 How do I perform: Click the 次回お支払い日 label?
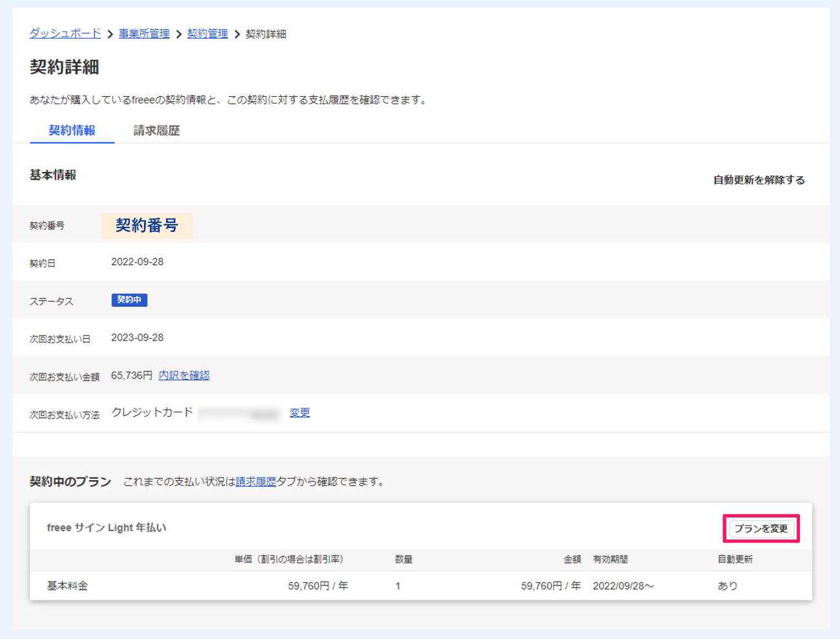pos(60,339)
